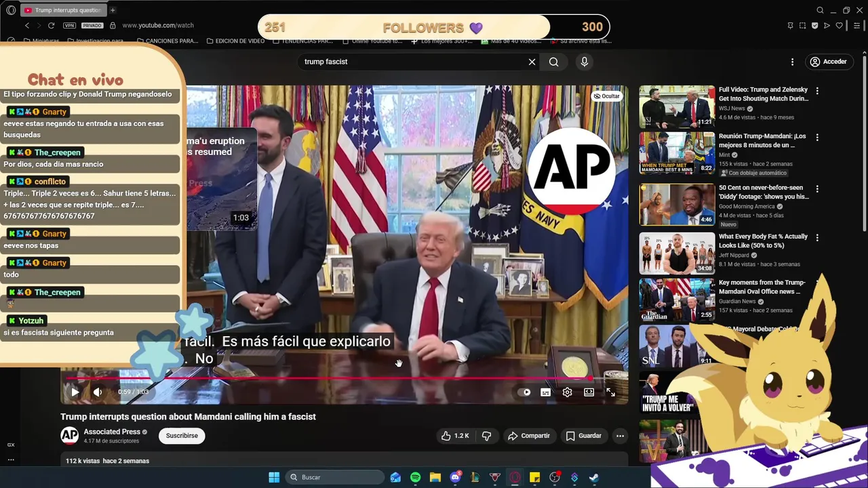
Task: Select 'Jeff Nippard' channel name
Action: coord(735,256)
